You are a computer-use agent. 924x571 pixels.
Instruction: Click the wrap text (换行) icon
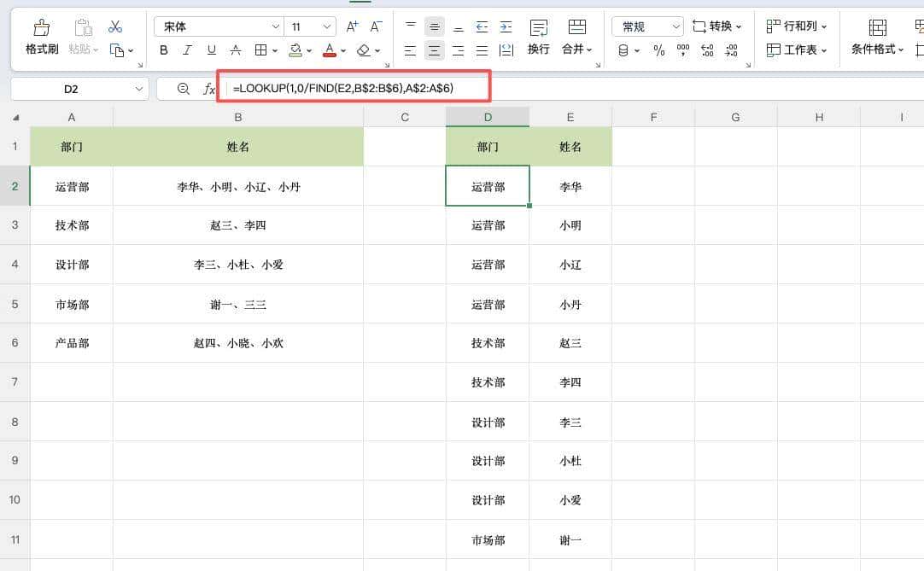point(538,38)
